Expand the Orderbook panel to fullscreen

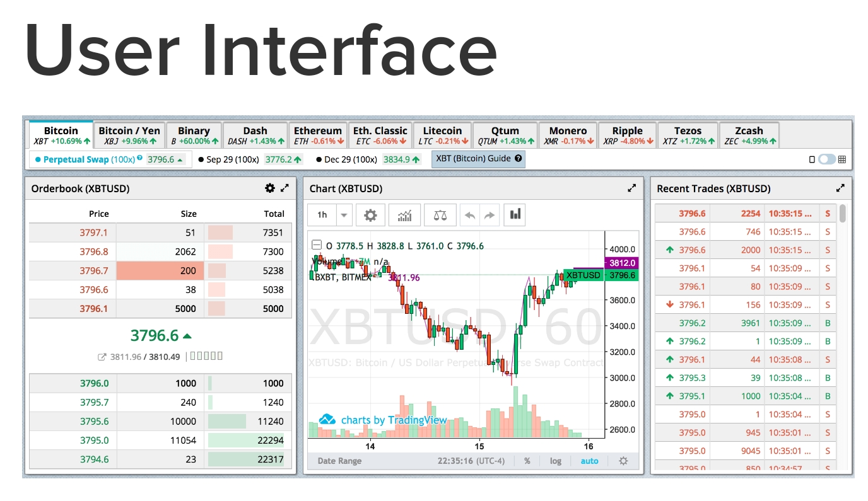(284, 188)
